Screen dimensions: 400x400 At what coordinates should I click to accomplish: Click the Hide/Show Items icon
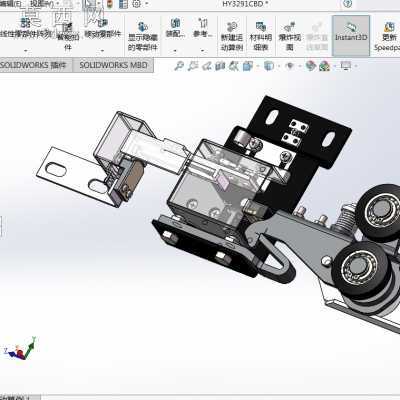(x=290, y=66)
